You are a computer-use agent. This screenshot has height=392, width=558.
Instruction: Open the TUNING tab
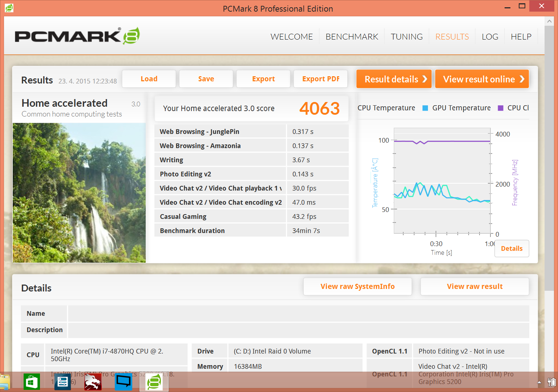pos(407,37)
